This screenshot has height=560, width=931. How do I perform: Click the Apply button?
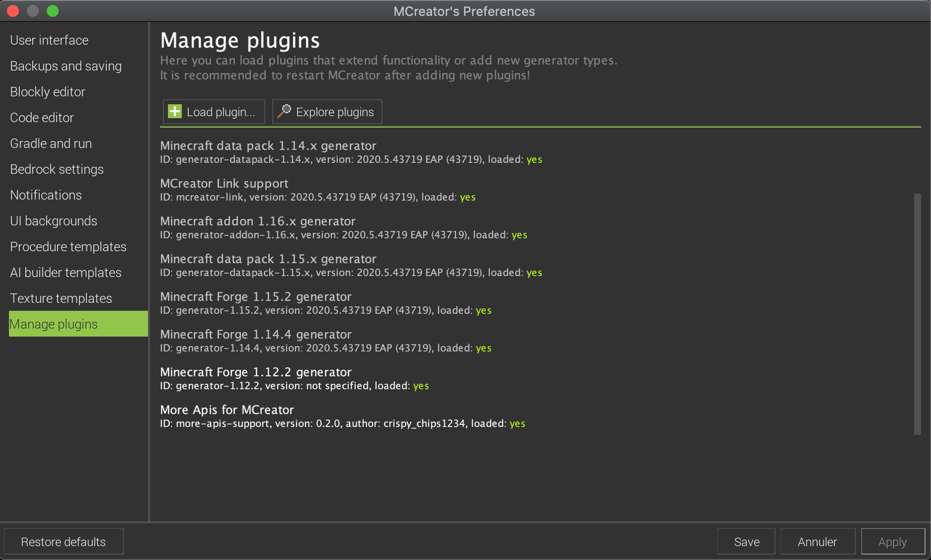click(x=892, y=541)
